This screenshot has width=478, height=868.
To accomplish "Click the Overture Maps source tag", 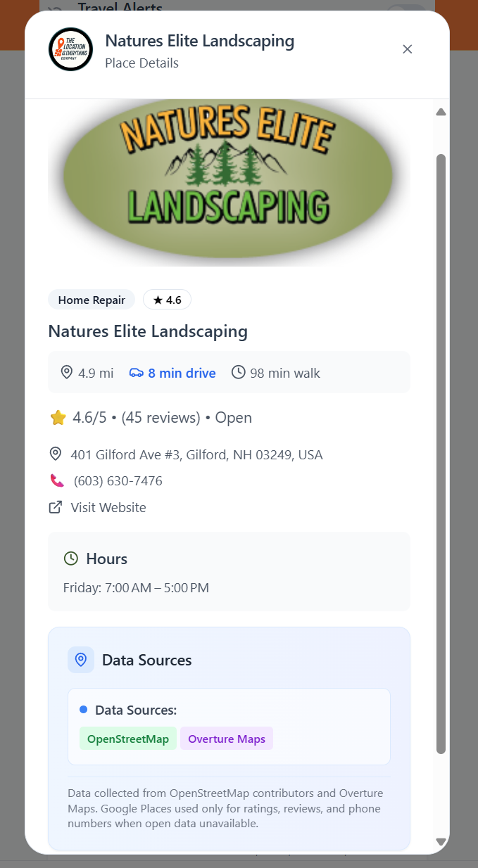I will pos(227,739).
